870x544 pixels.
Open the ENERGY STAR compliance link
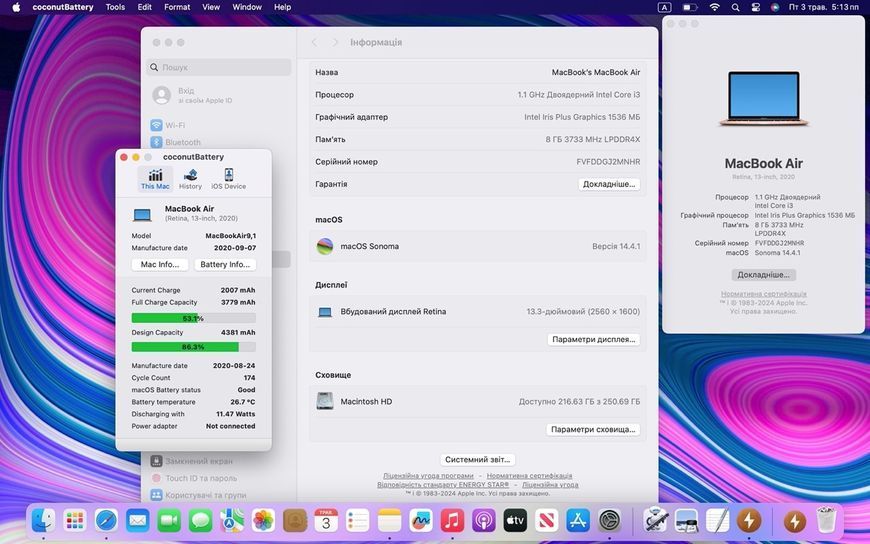(x=443, y=485)
